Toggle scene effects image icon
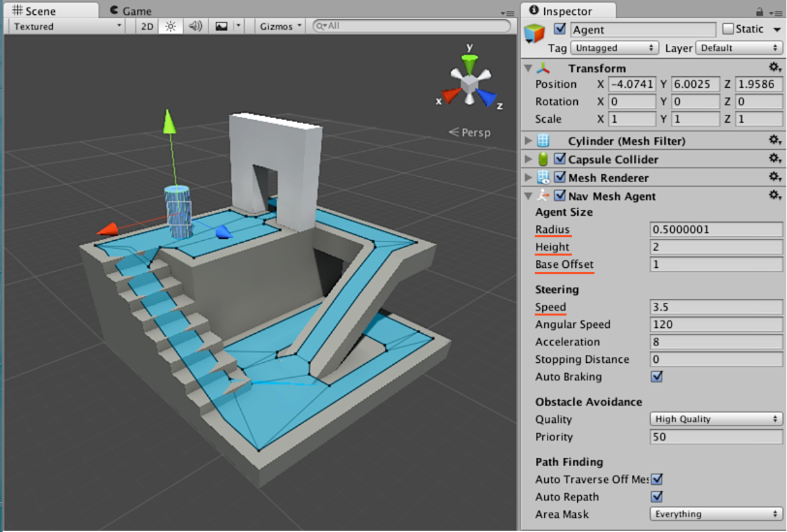 click(x=221, y=26)
